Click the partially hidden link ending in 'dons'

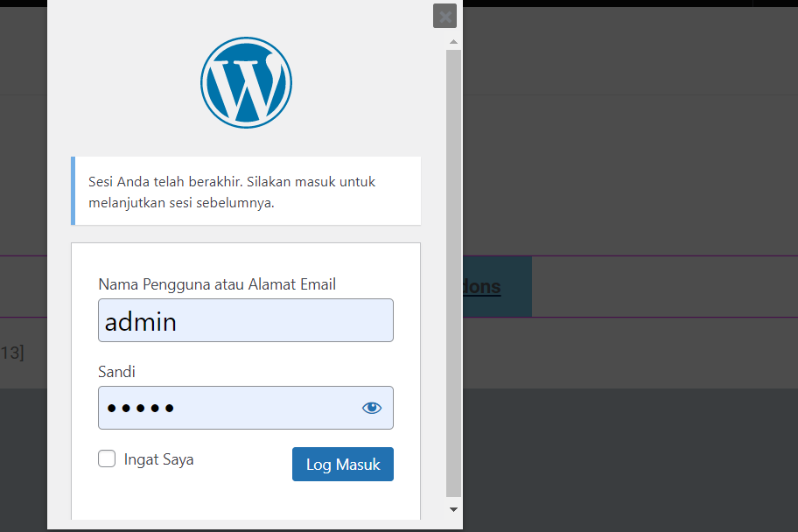pyautogui.click(x=481, y=287)
